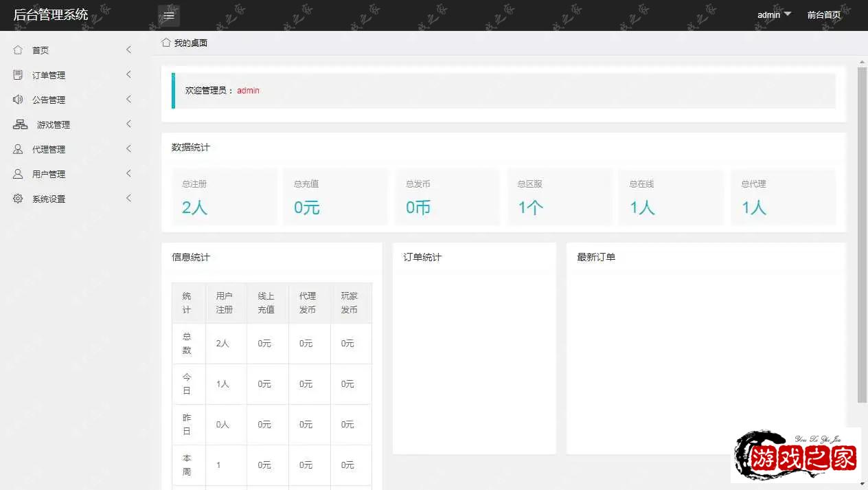Expand the 订单管理 chevron arrow

pyautogui.click(x=128, y=75)
